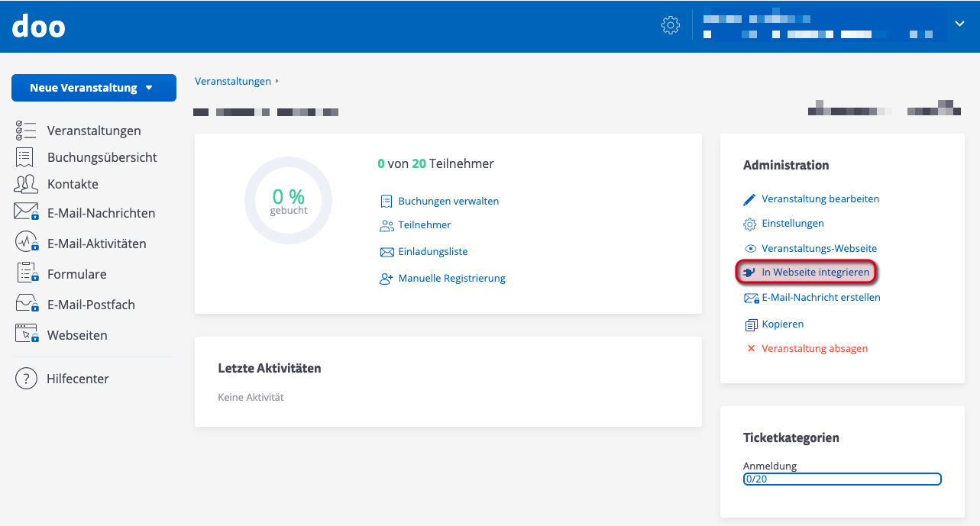Viewport: 980px width, 526px height.
Task: Expand the account menu chevron in header
Action: [x=960, y=24]
